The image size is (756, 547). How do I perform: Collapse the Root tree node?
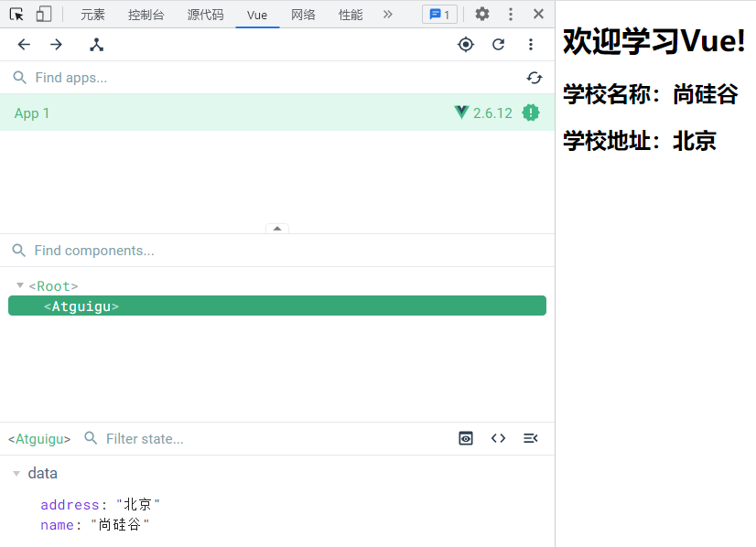pyautogui.click(x=20, y=285)
